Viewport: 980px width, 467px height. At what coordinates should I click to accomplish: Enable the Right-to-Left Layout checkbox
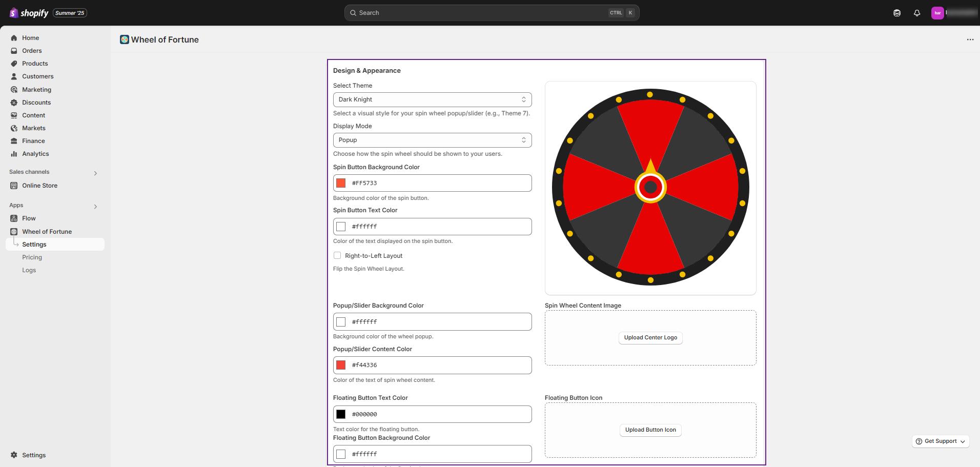pyautogui.click(x=337, y=255)
